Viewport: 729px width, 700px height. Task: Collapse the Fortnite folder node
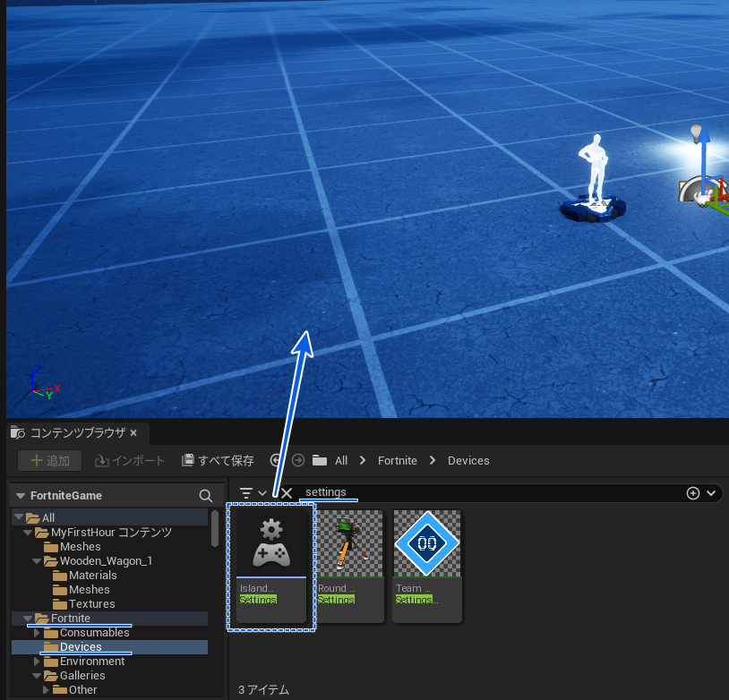28,619
